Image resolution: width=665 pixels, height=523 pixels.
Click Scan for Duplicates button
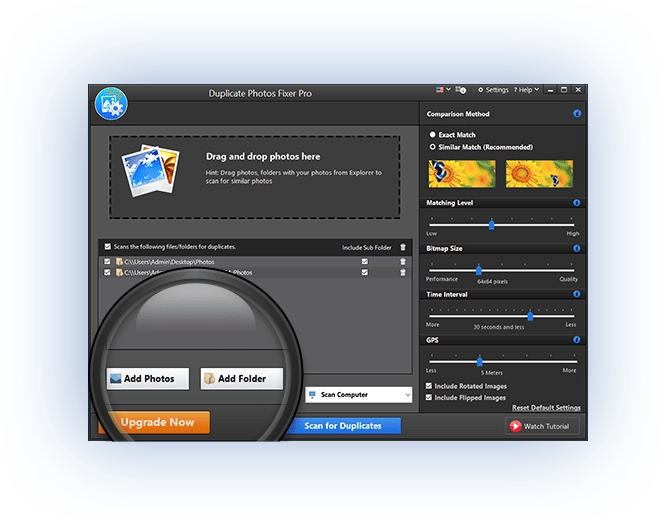tap(343, 426)
